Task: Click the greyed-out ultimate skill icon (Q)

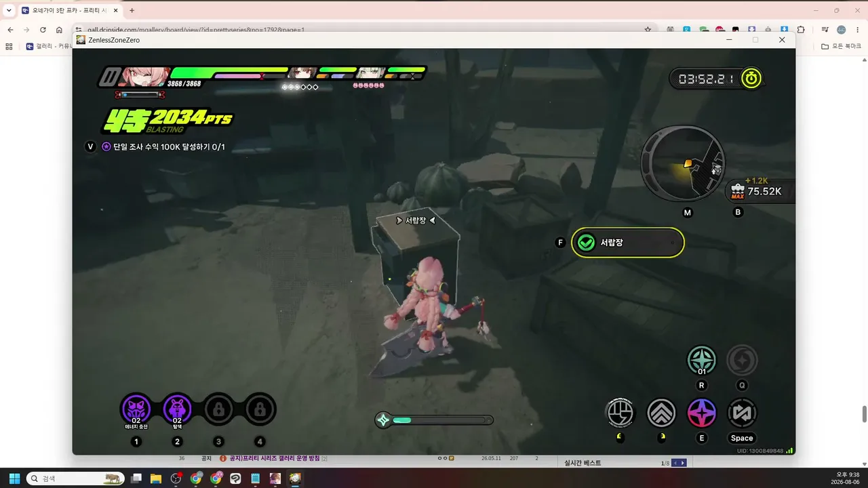Action: (742, 361)
